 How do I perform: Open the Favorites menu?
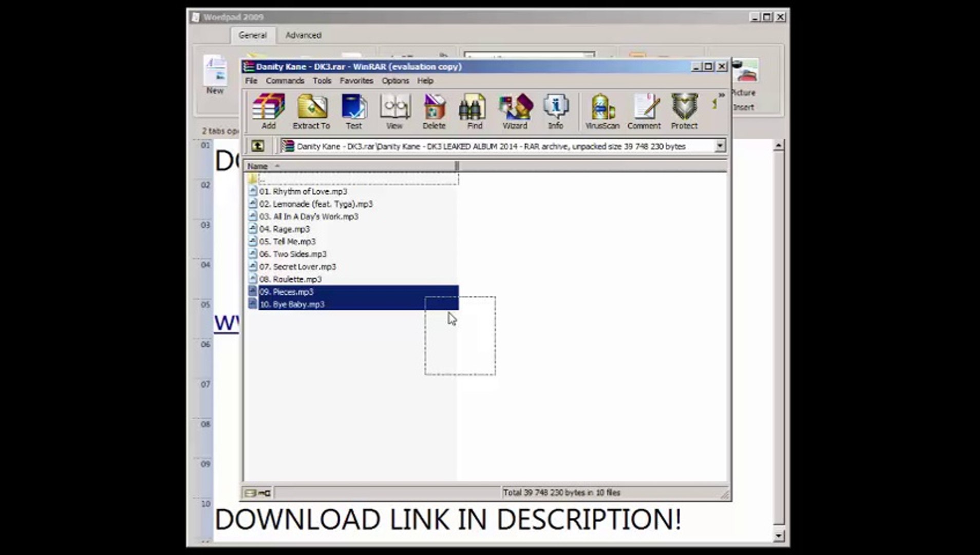click(356, 81)
